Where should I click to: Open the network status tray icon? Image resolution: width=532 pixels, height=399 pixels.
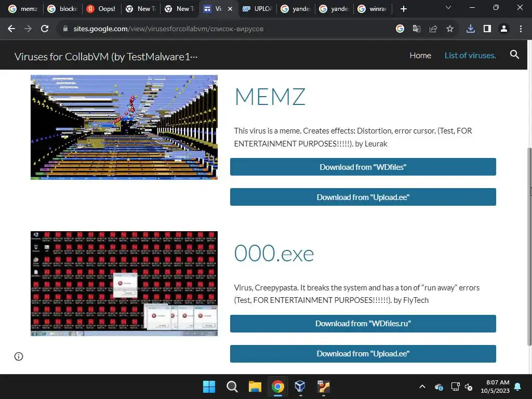click(455, 387)
